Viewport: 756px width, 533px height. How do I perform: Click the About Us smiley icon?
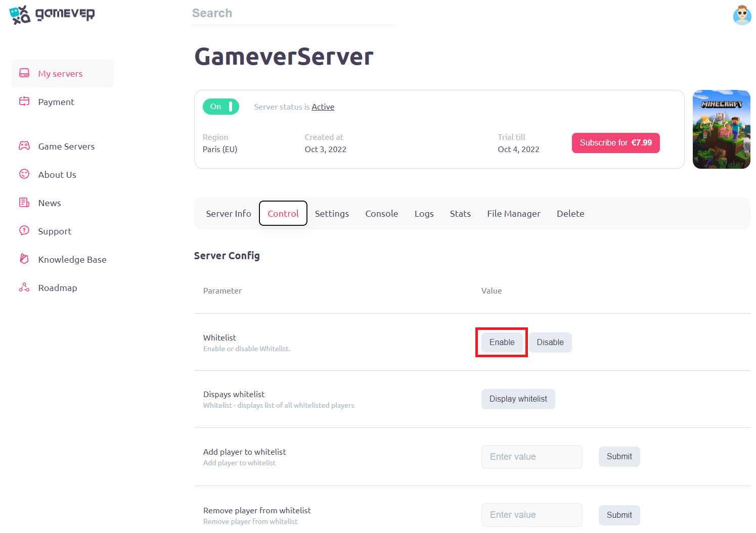tap(24, 174)
